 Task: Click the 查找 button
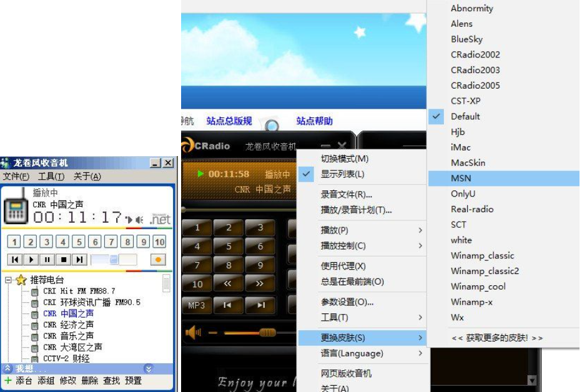pos(111,381)
